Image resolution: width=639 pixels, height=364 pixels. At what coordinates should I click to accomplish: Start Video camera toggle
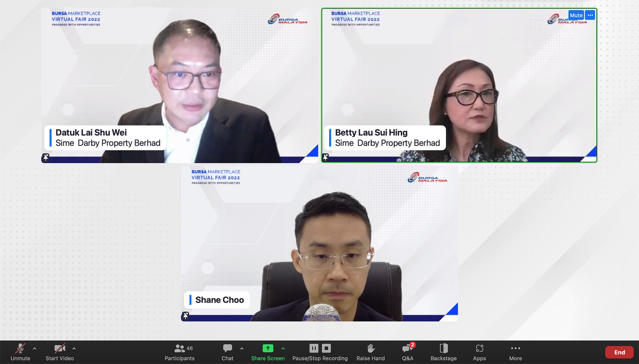tap(60, 352)
